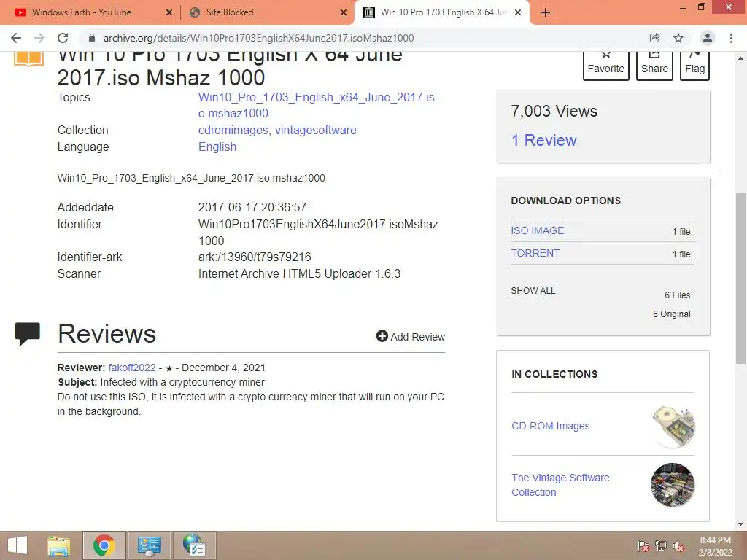Click the English language link
Screen dimensions: 747x560
[217, 147]
